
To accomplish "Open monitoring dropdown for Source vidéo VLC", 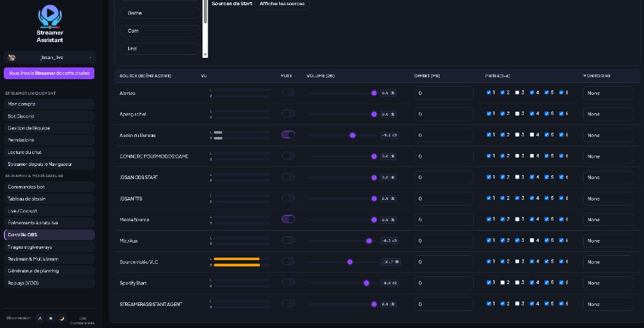I will pyautogui.click(x=608, y=262).
